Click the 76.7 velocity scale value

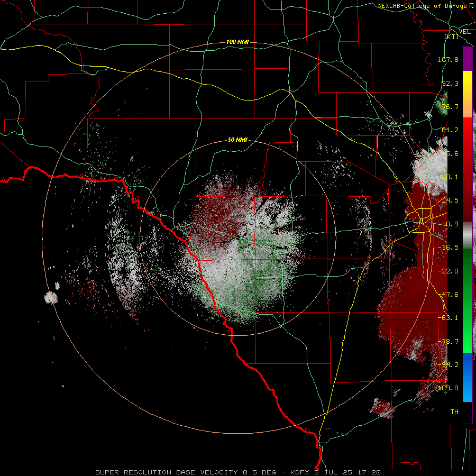tap(450, 106)
